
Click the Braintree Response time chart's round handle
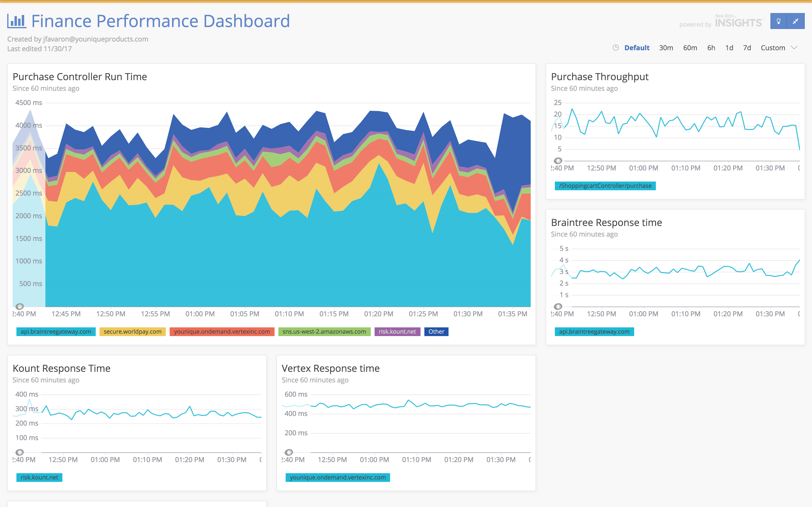tap(558, 306)
